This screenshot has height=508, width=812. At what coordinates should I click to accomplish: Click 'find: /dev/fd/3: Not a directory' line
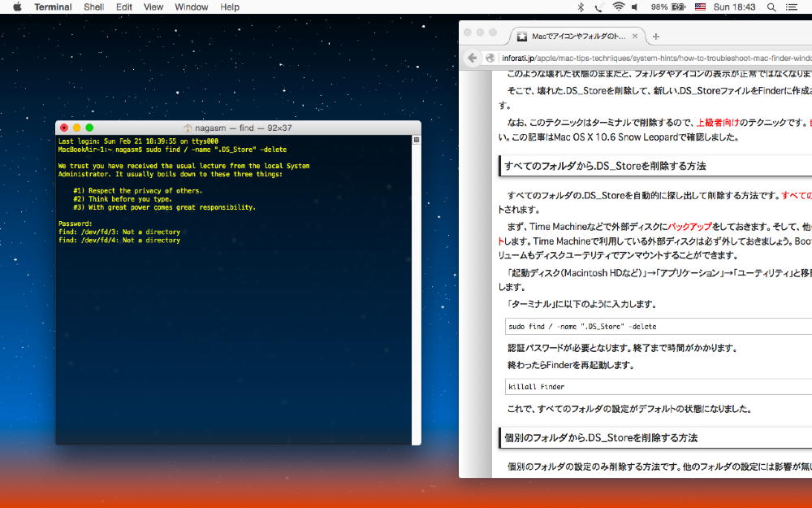tap(119, 232)
